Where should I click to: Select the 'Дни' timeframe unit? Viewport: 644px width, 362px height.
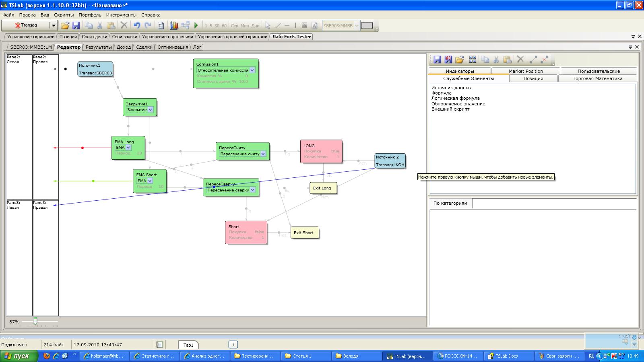click(x=256, y=26)
